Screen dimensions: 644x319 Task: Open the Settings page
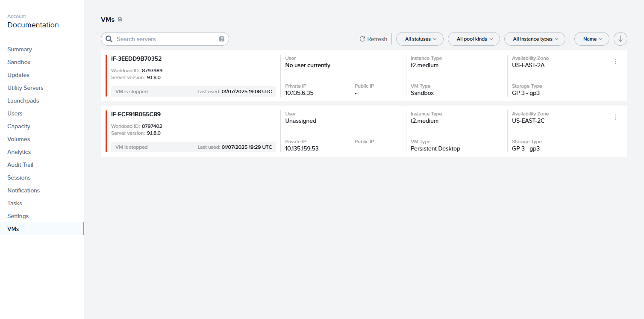[x=18, y=216]
